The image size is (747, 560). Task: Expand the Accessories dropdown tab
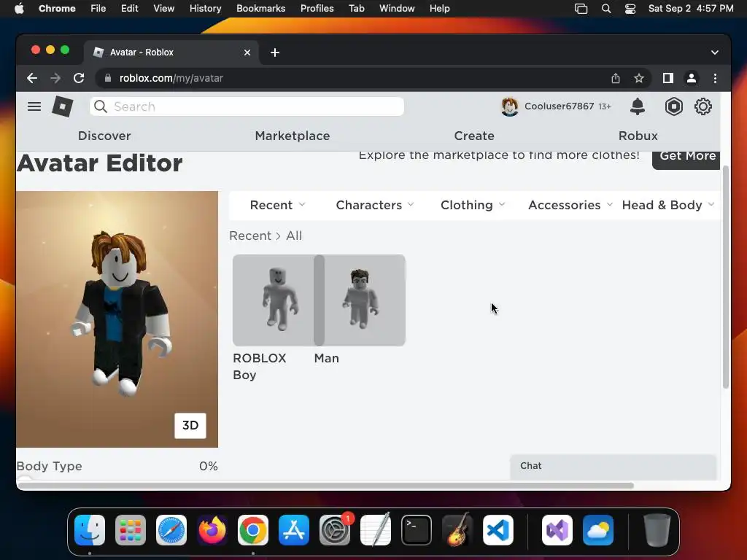570,205
